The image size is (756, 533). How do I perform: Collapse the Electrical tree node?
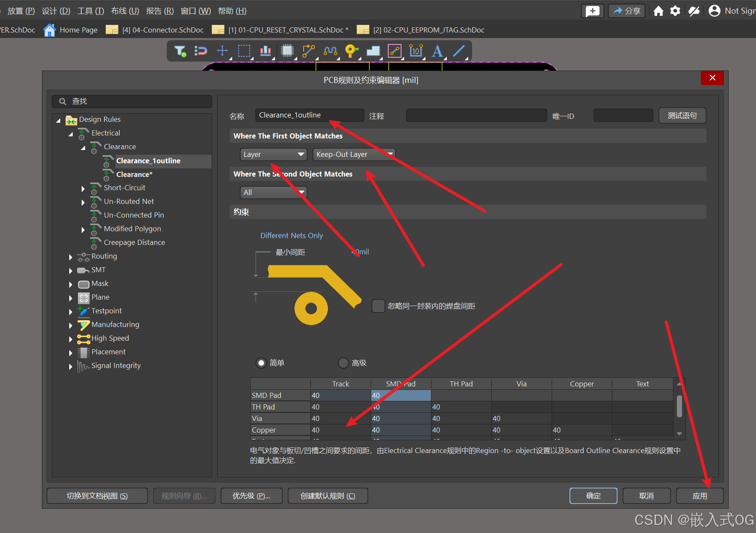[x=71, y=134]
